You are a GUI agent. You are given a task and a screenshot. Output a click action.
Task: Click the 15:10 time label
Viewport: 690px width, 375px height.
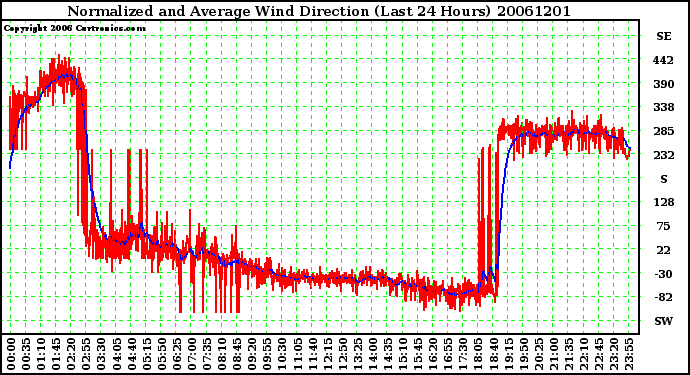(402, 354)
